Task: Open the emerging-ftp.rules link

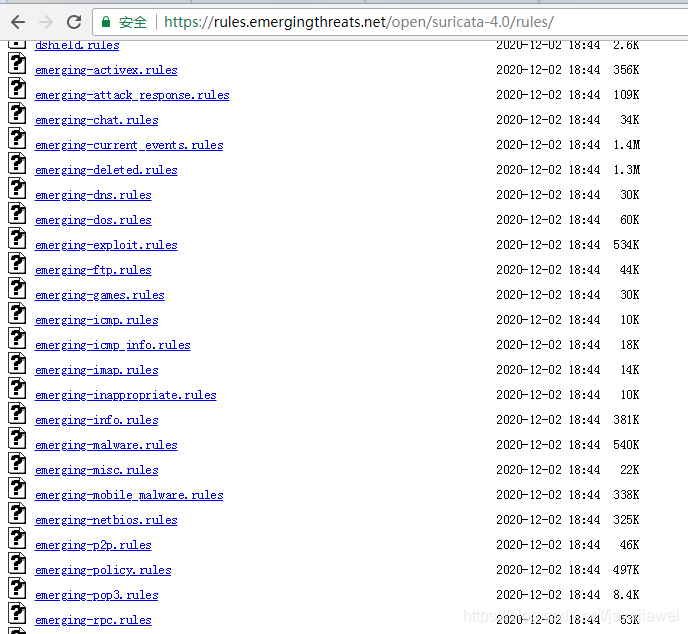Action: pyautogui.click(x=93, y=270)
